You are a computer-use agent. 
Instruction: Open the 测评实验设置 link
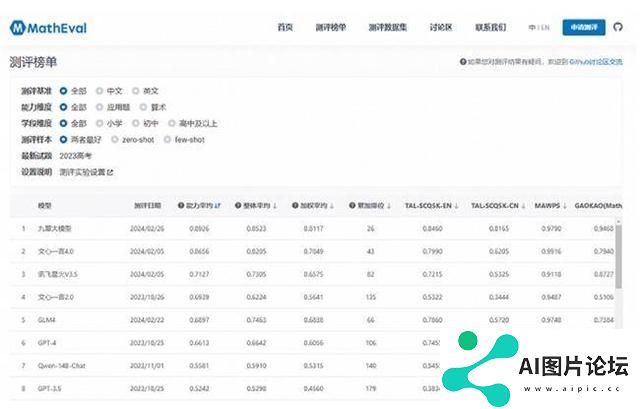(x=82, y=172)
